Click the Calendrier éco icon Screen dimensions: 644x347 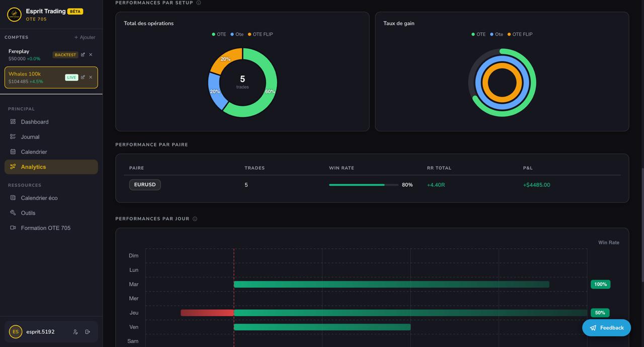[x=13, y=198]
